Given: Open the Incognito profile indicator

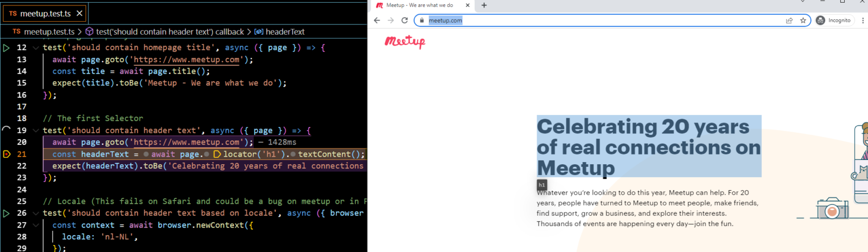Looking at the screenshot, I should (834, 21).
